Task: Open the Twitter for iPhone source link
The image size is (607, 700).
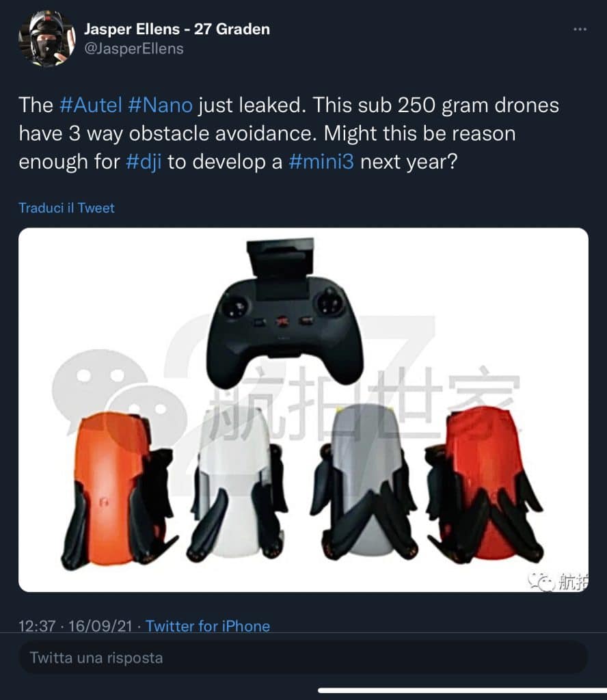Action: [x=208, y=626]
